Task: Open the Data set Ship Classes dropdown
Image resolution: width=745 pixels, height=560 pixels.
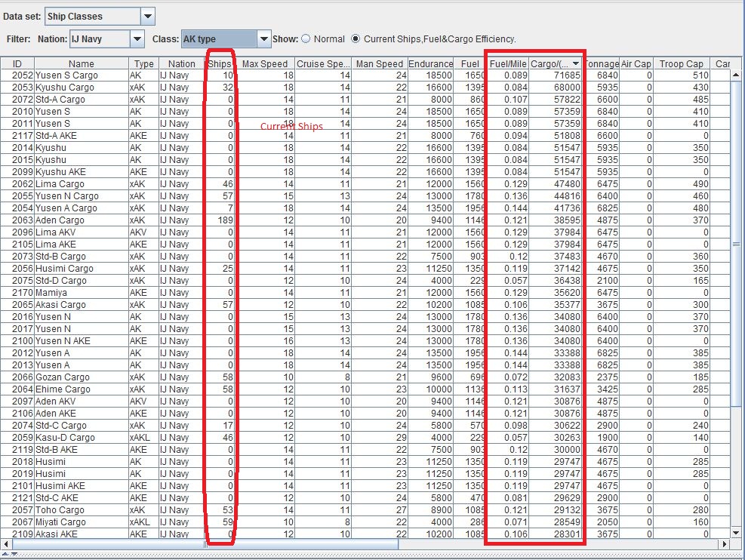Action: [148, 16]
